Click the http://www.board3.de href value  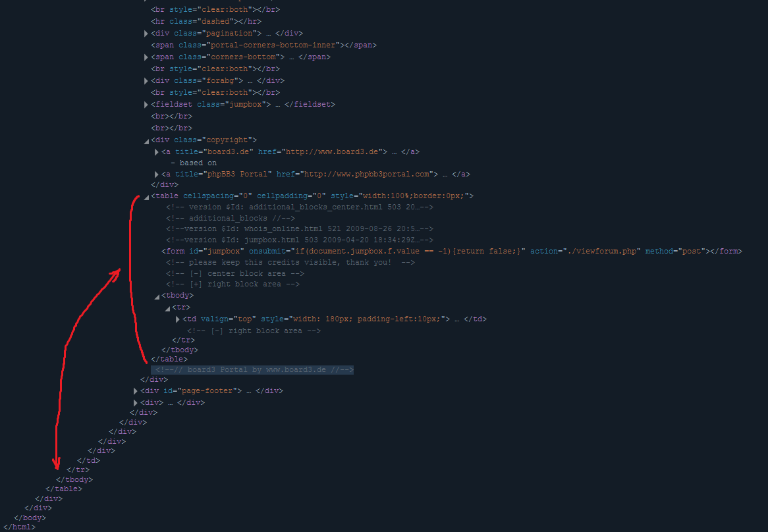(x=329, y=151)
